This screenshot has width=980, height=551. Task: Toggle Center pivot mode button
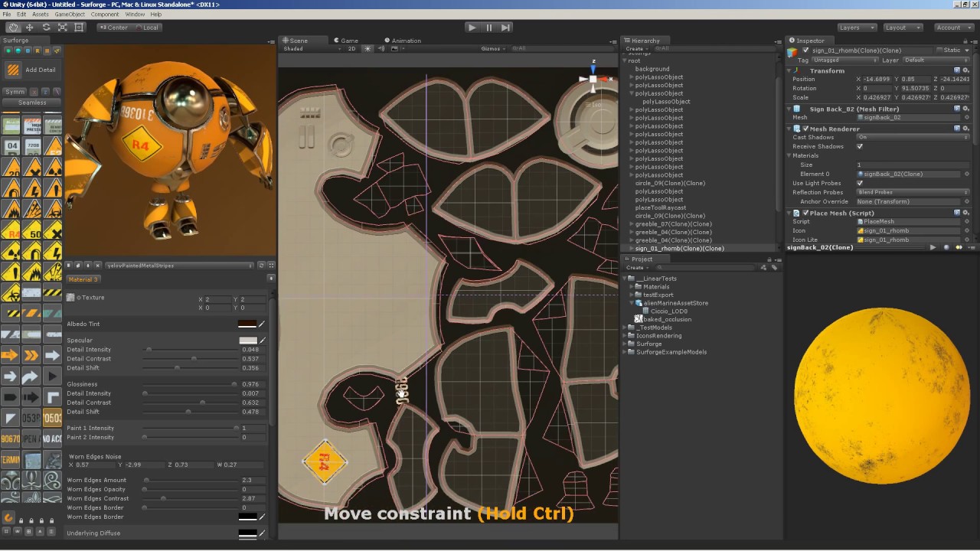[x=114, y=28]
